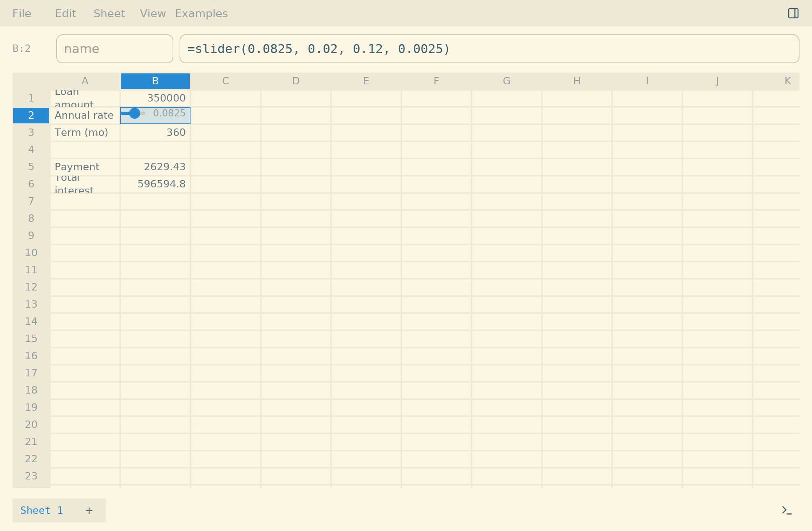Select row 5 header
The height and width of the screenshot is (531, 812).
(x=31, y=167)
